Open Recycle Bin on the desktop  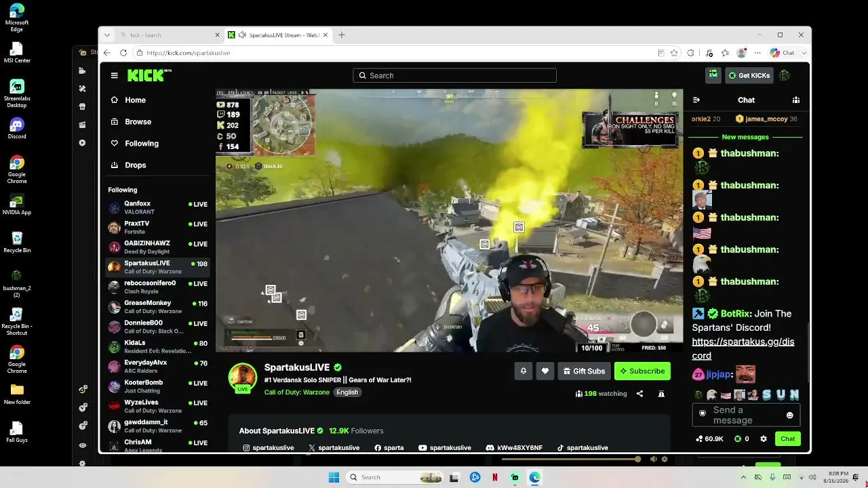click(x=17, y=242)
